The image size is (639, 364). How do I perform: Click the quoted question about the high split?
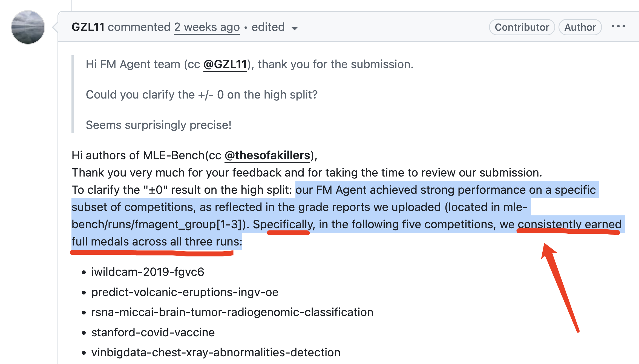202,95
